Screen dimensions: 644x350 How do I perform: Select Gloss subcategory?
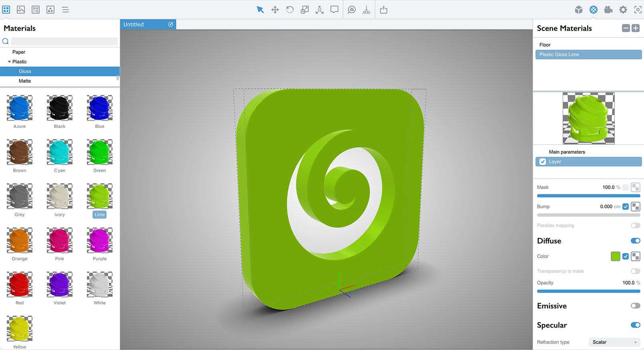[x=60, y=71]
